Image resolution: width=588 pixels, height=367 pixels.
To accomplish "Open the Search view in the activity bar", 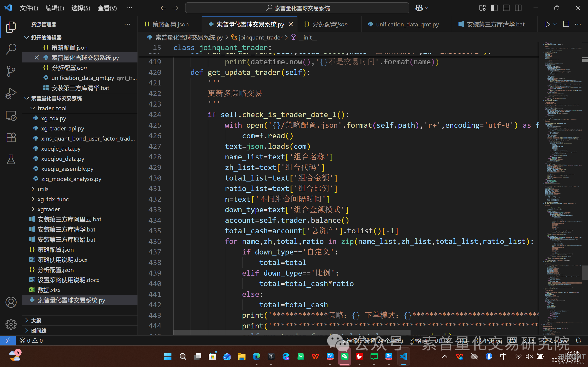I will [x=11, y=48].
